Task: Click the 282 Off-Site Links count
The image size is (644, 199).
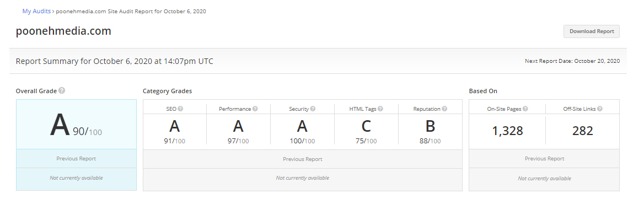Action: click(x=582, y=131)
